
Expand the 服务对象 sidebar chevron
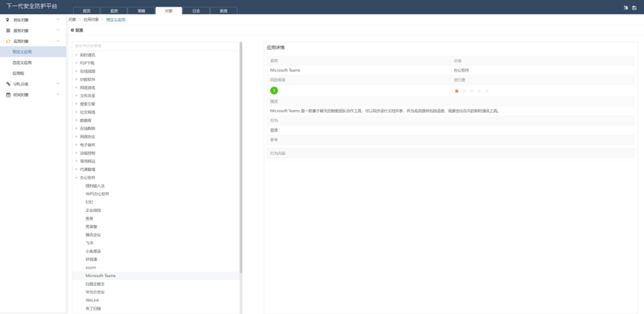[x=58, y=31]
